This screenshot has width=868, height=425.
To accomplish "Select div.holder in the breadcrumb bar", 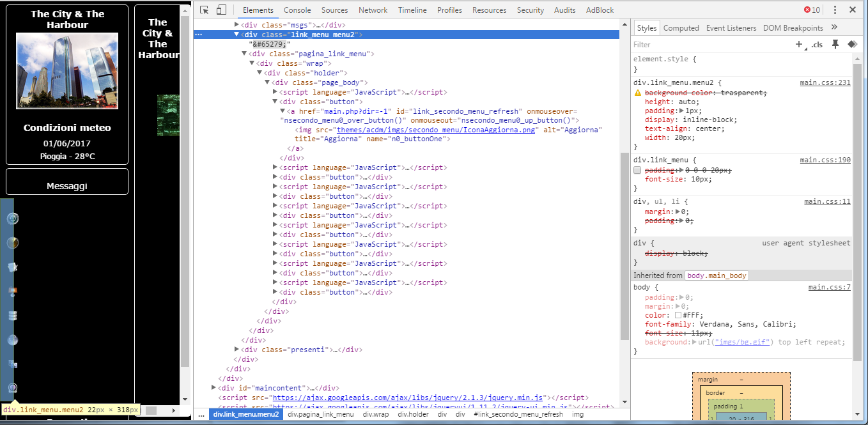I will click(414, 414).
